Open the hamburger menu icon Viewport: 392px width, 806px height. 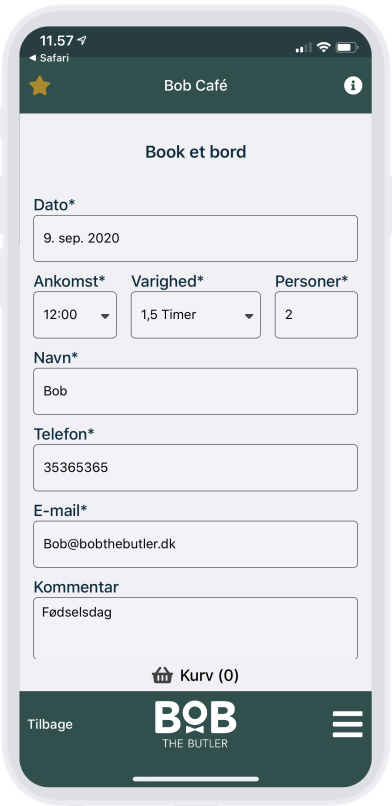tap(347, 724)
